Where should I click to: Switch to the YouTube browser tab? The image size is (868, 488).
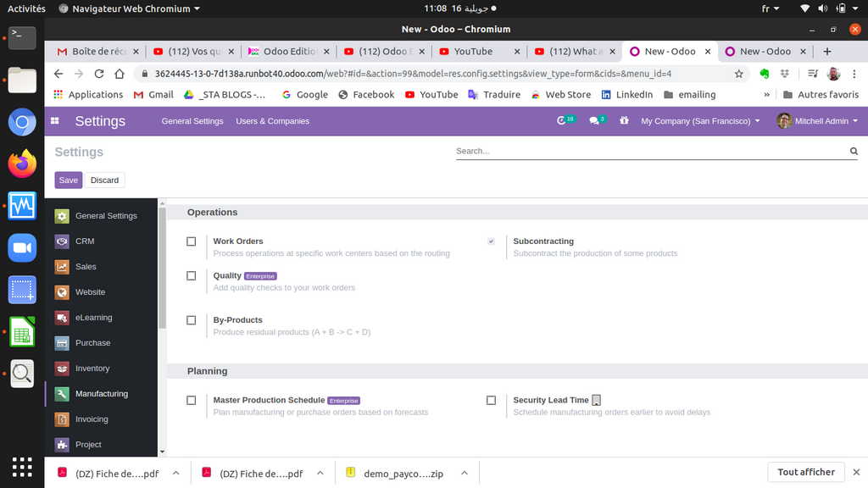pyautogui.click(x=480, y=52)
